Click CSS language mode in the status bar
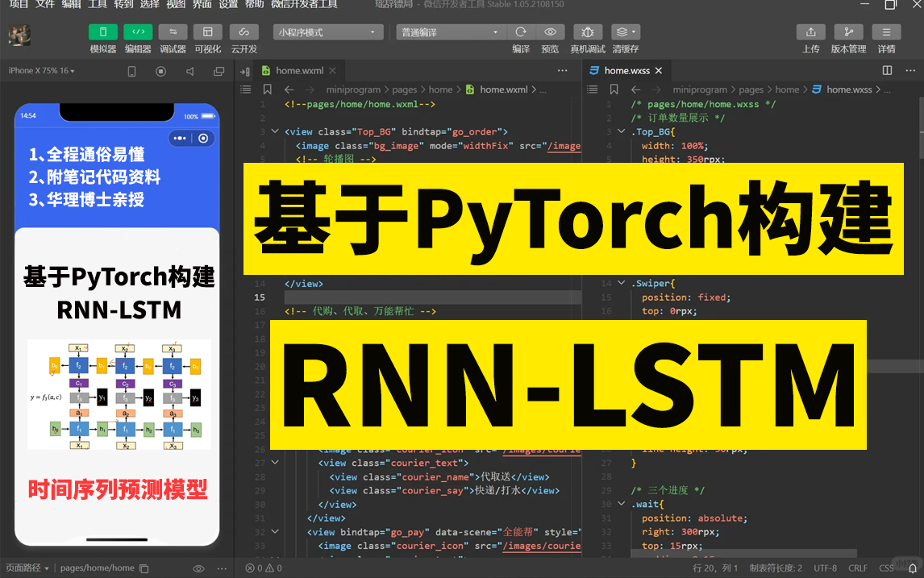The height and width of the screenshot is (578, 924). click(x=885, y=568)
